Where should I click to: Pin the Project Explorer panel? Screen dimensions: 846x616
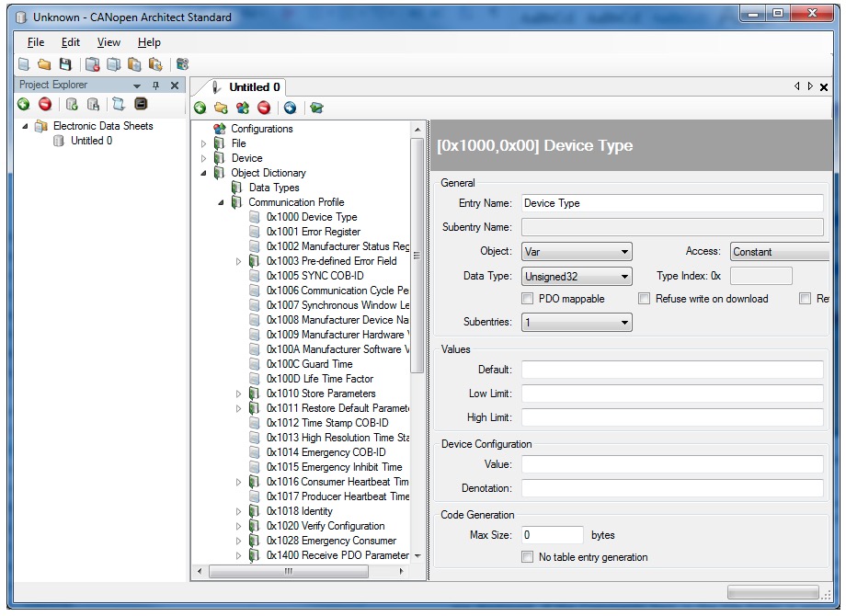click(x=155, y=86)
